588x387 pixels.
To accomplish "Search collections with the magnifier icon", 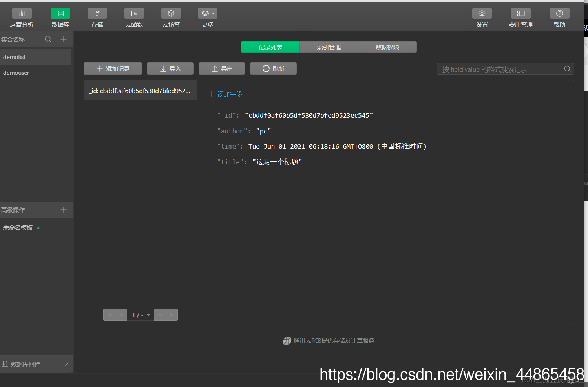I will pos(48,39).
